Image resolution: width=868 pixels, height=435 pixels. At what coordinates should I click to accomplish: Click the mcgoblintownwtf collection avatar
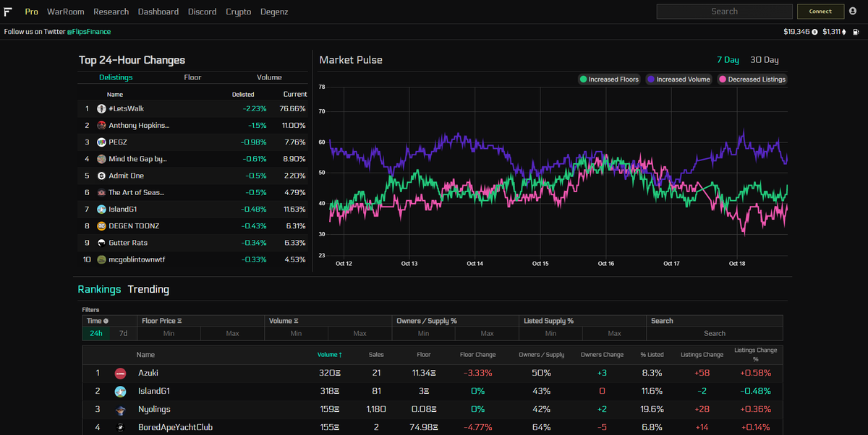click(102, 259)
